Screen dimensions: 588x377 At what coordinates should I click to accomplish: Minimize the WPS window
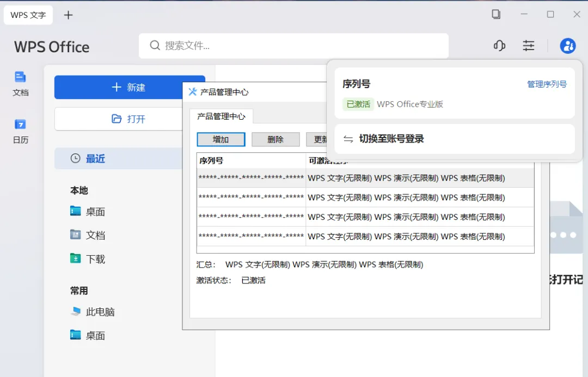pyautogui.click(x=524, y=14)
